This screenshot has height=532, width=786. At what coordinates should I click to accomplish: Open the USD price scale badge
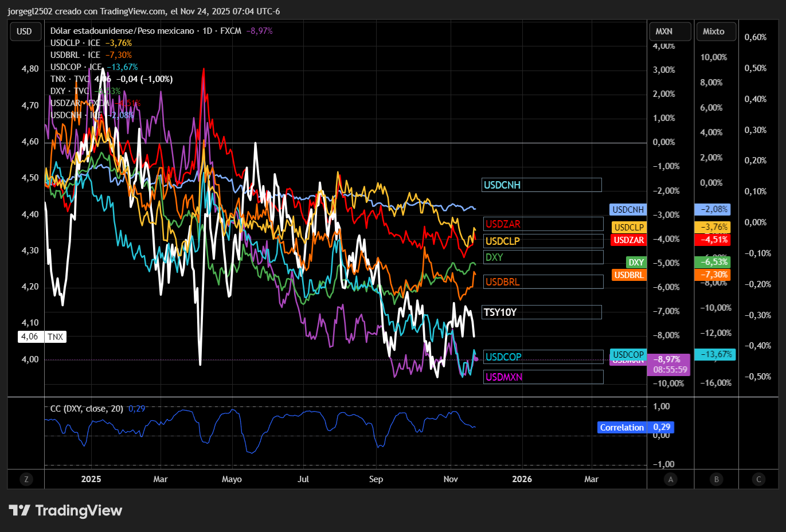(x=25, y=32)
